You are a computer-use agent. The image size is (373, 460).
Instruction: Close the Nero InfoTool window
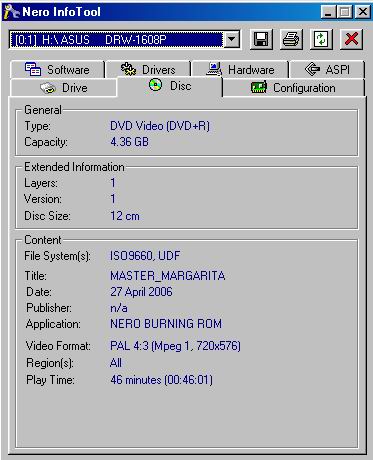coord(362,12)
